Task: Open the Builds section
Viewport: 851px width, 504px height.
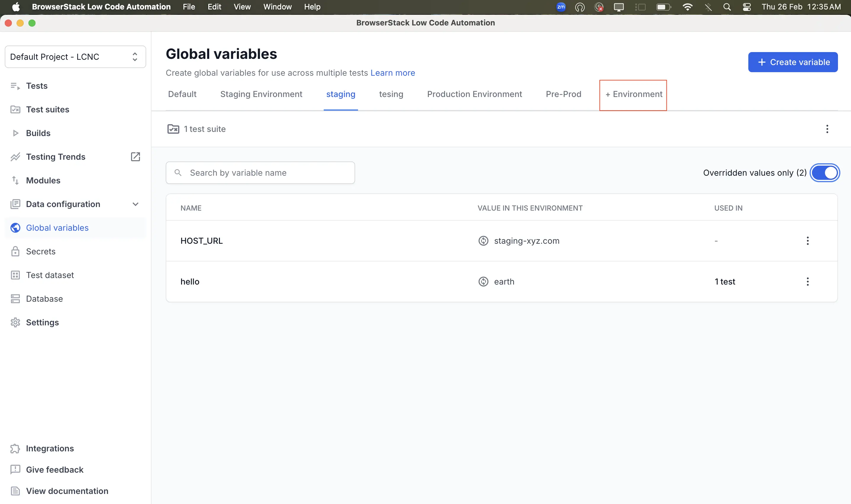Action: (38, 133)
